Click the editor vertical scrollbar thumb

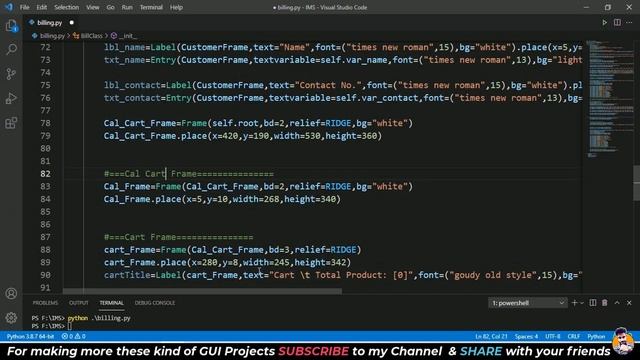click(x=636, y=182)
